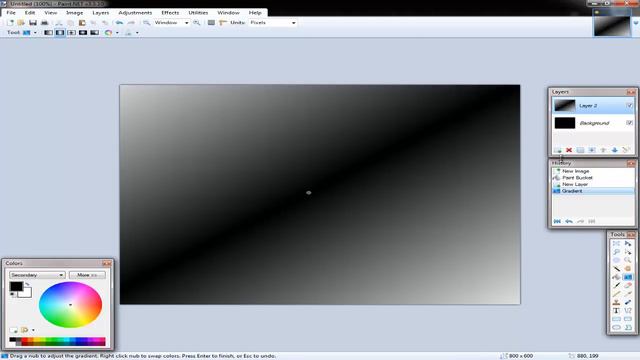Select the Gradient tool in Tools window
Image resolution: width=640 pixels, height=360 pixels.
pos(628,277)
